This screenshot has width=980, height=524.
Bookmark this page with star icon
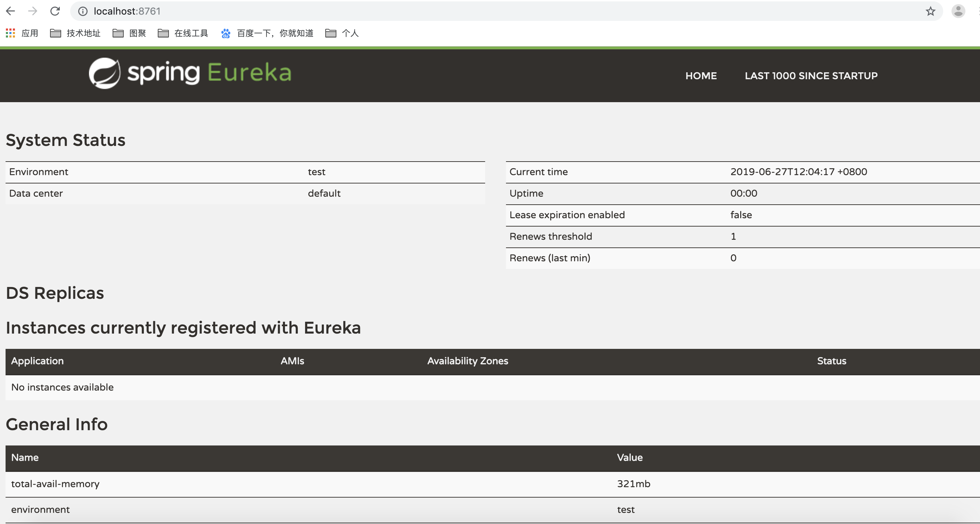[930, 11]
